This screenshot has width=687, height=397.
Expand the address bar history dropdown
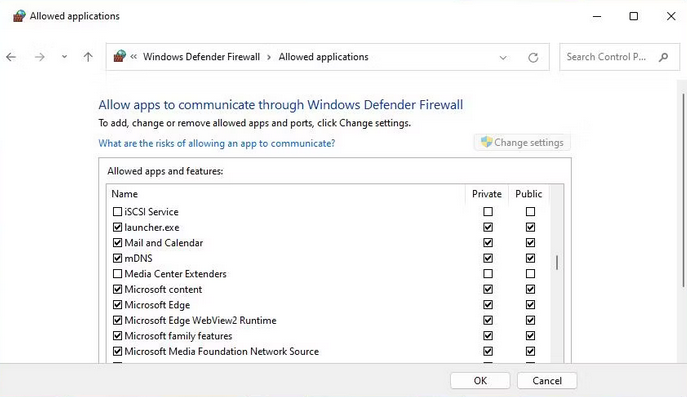click(x=503, y=57)
